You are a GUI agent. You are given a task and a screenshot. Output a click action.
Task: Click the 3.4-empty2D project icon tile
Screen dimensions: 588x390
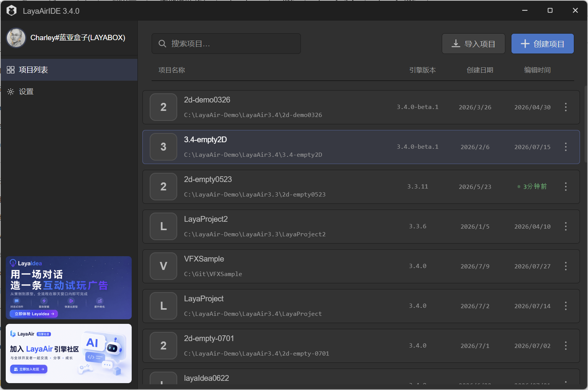(163, 147)
